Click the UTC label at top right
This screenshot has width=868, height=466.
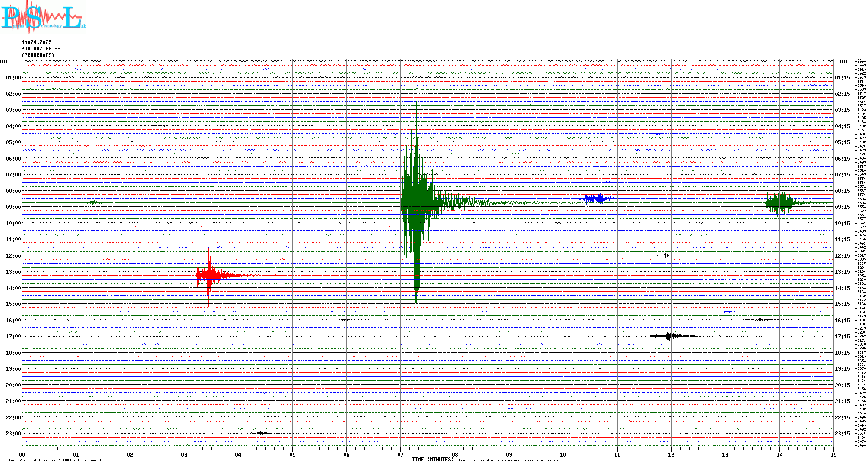pos(844,62)
